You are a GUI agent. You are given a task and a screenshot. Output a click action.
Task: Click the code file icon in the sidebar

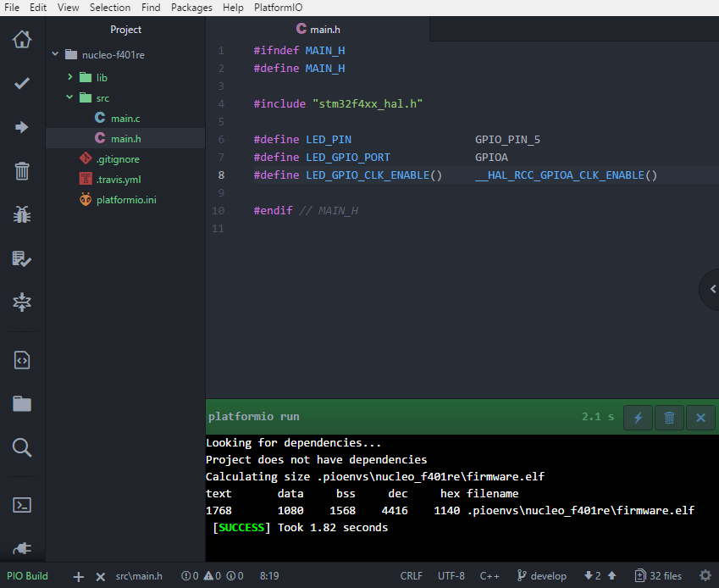(21, 360)
